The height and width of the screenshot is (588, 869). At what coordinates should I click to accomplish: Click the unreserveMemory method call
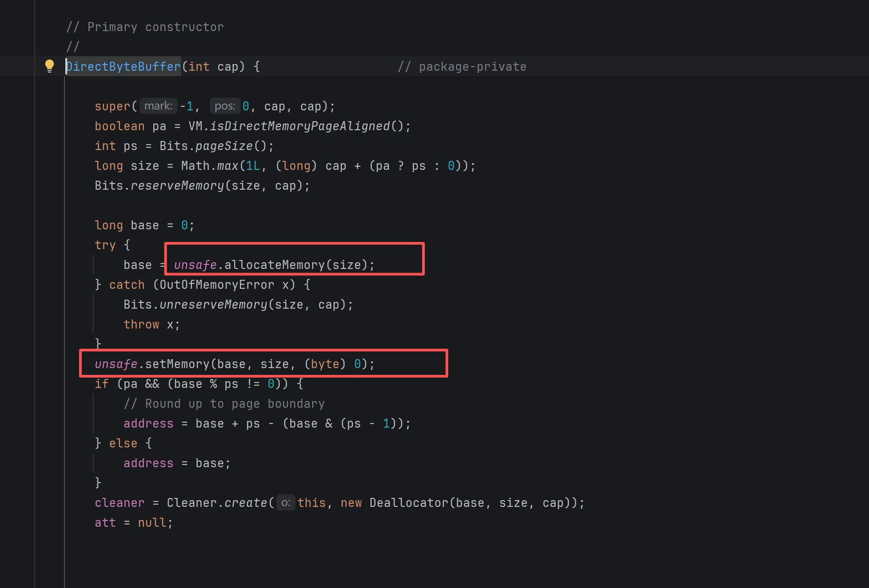point(213,305)
